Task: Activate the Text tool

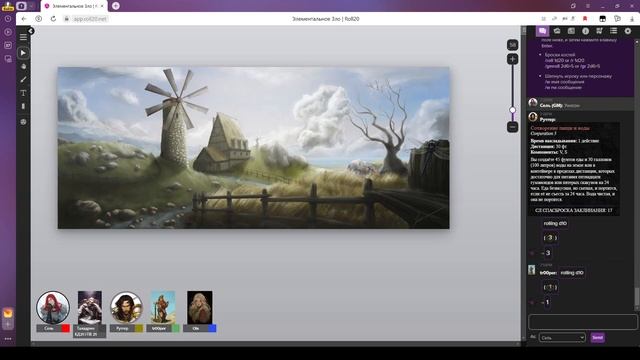Action: 23,93
